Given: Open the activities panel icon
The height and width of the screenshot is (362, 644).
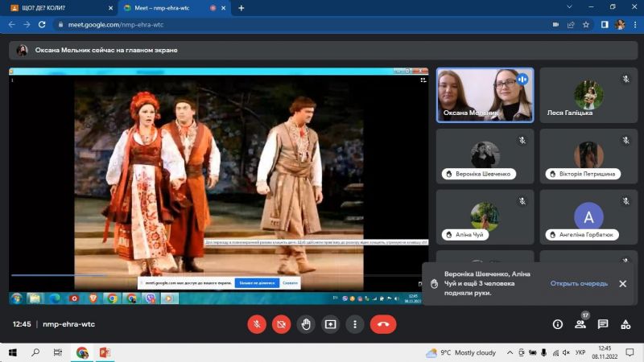Looking at the screenshot, I should 625,324.
